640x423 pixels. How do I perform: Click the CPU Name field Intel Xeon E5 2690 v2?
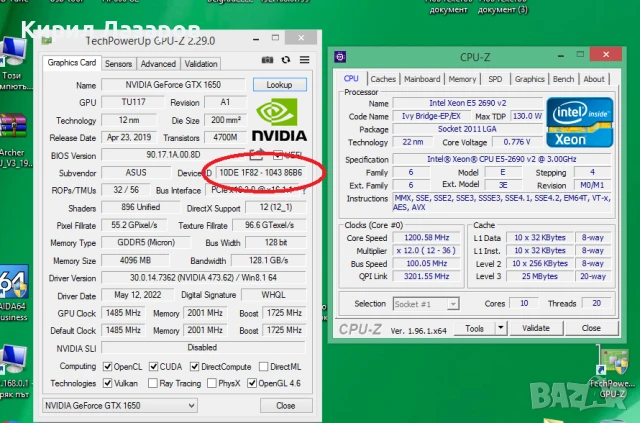[x=467, y=103]
